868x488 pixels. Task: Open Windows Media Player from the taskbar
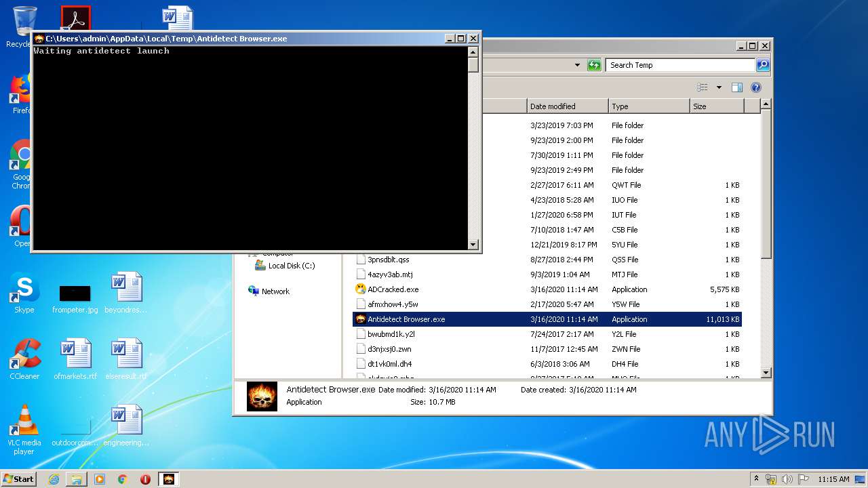pos(100,479)
